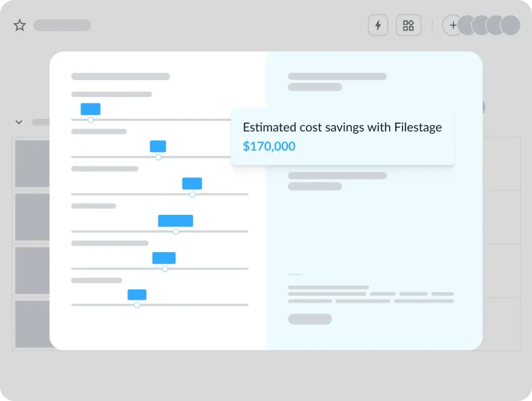
Task: Click the fourth slider's round handle
Action: pos(176,231)
